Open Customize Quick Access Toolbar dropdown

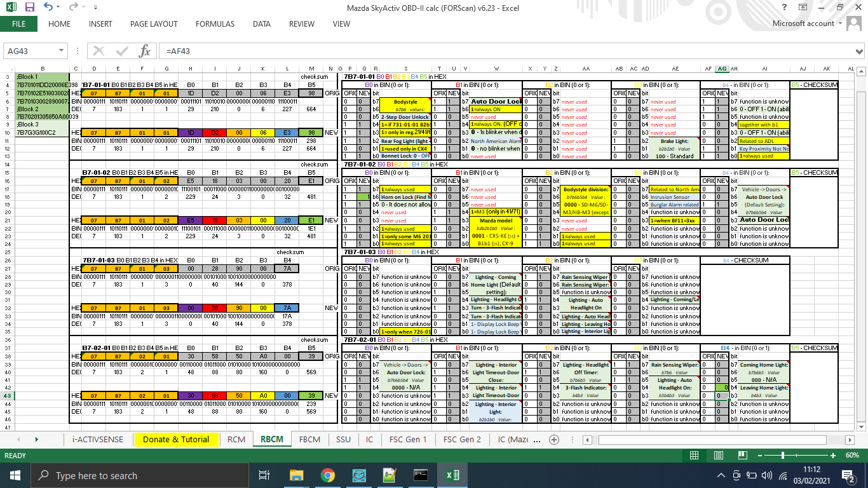(x=95, y=8)
